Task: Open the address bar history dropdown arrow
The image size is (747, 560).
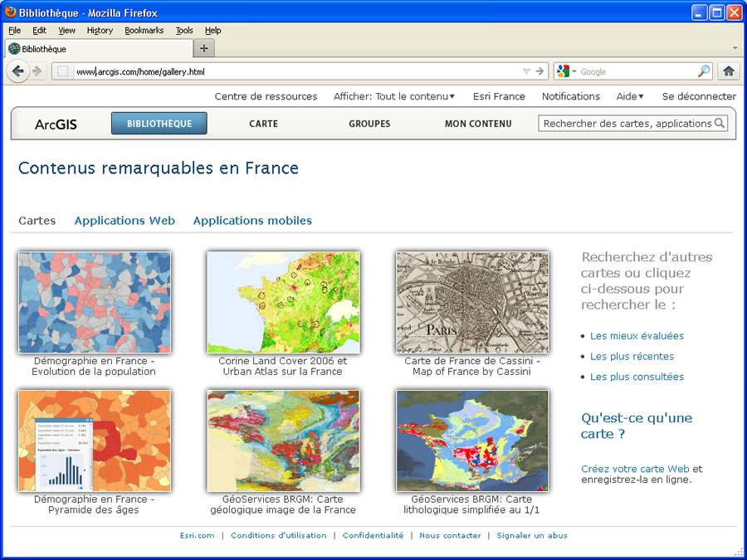Action: point(526,71)
